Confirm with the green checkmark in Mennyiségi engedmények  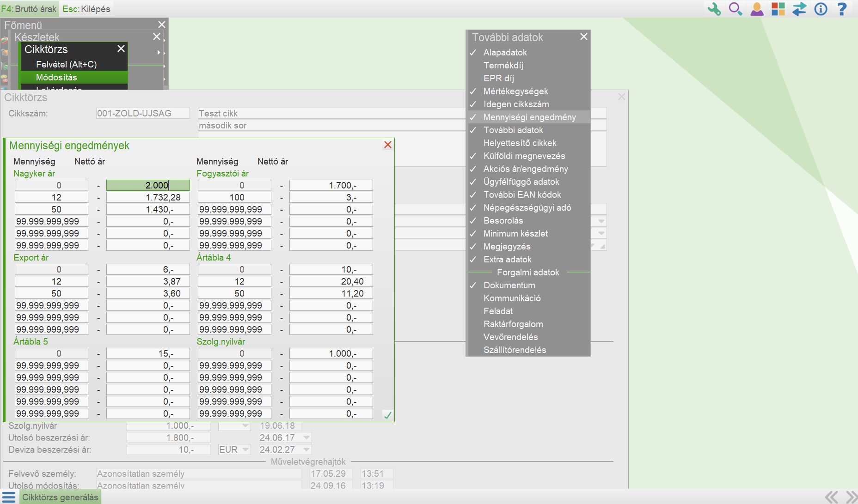coord(387,415)
